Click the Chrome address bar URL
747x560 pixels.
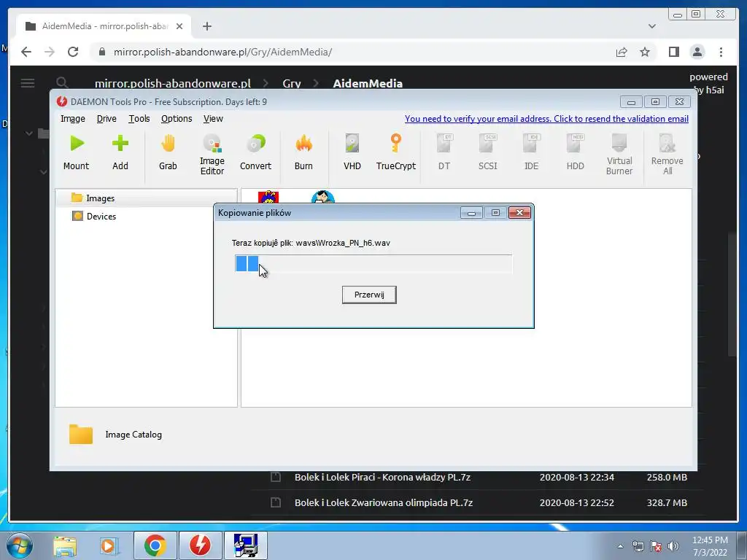click(x=222, y=52)
